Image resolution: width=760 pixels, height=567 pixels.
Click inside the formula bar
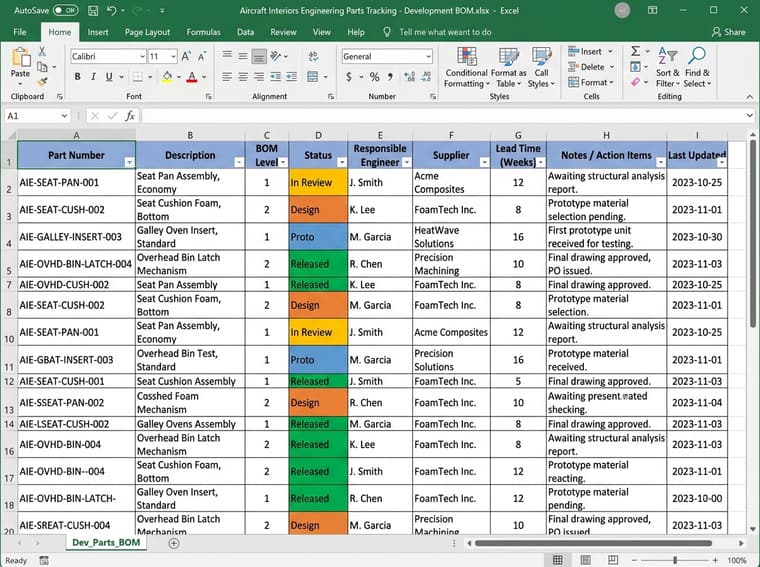coord(443,116)
